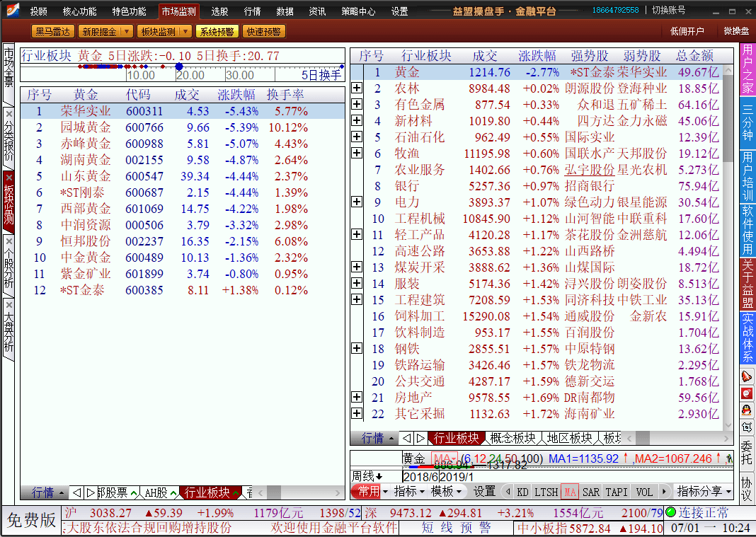Click the right arrow after the VOL indicator
This screenshot has width=756, height=537.
pos(664,492)
